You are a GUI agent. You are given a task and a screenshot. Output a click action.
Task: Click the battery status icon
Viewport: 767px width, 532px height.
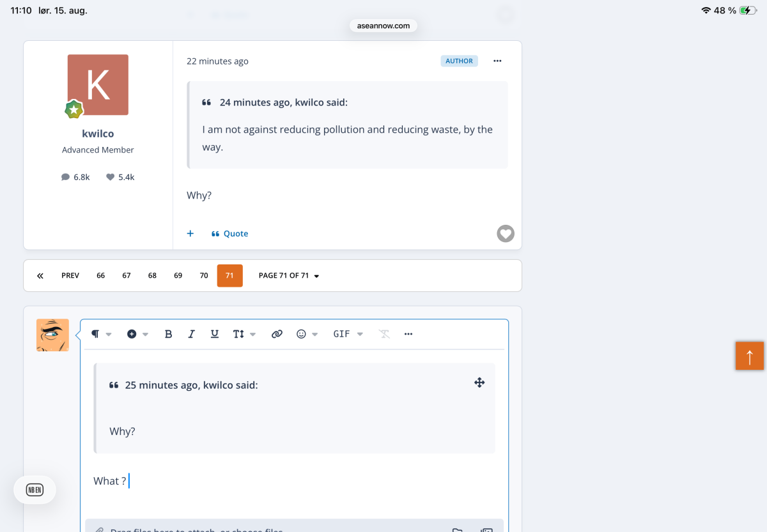748,10
